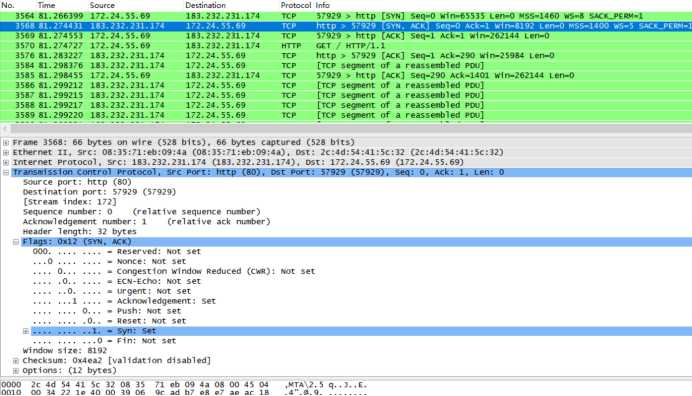Select the Source port: http (80) field
The height and width of the screenshot is (396, 692).
coord(77,182)
